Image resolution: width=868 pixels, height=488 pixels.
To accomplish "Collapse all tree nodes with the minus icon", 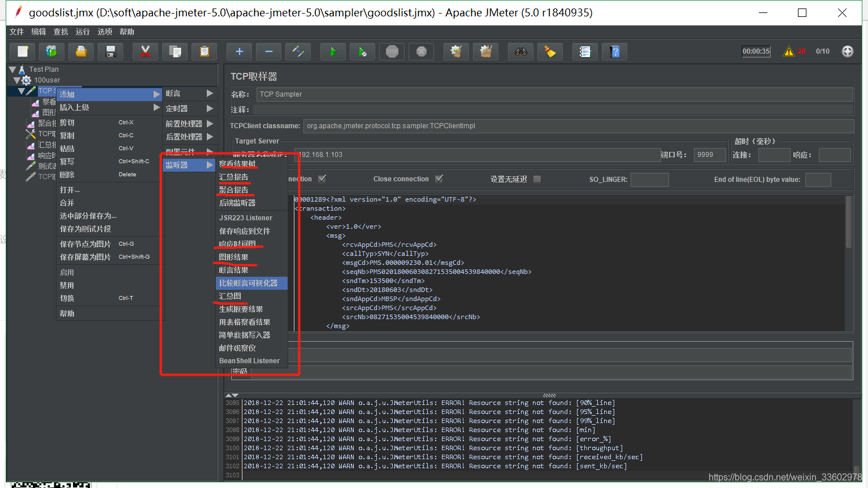I will tap(268, 51).
